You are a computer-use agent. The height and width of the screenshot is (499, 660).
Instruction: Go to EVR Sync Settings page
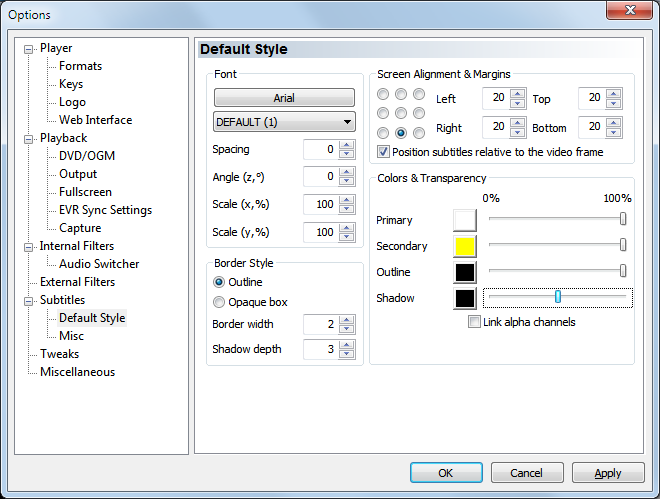point(105,210)
